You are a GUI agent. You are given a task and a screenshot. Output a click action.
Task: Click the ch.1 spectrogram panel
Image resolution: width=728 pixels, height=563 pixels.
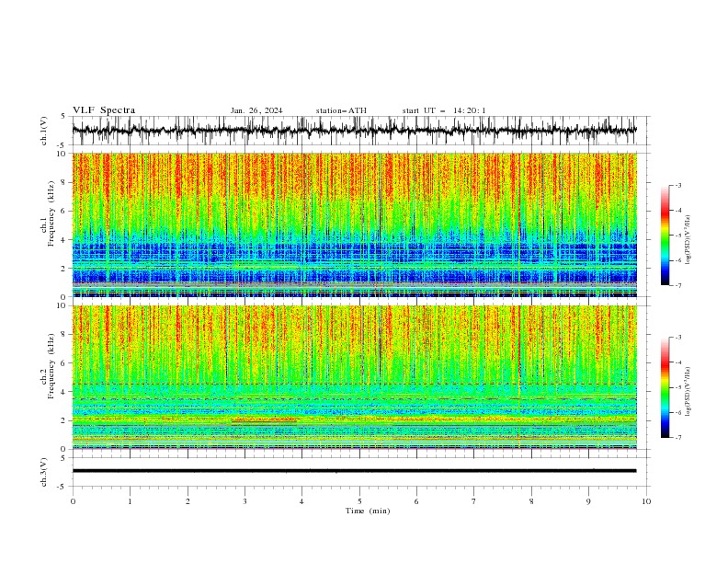click(354, 224)
